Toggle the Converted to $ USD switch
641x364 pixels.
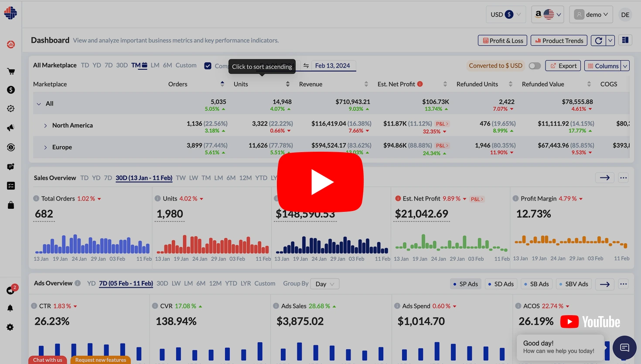[x=535, y=66]
